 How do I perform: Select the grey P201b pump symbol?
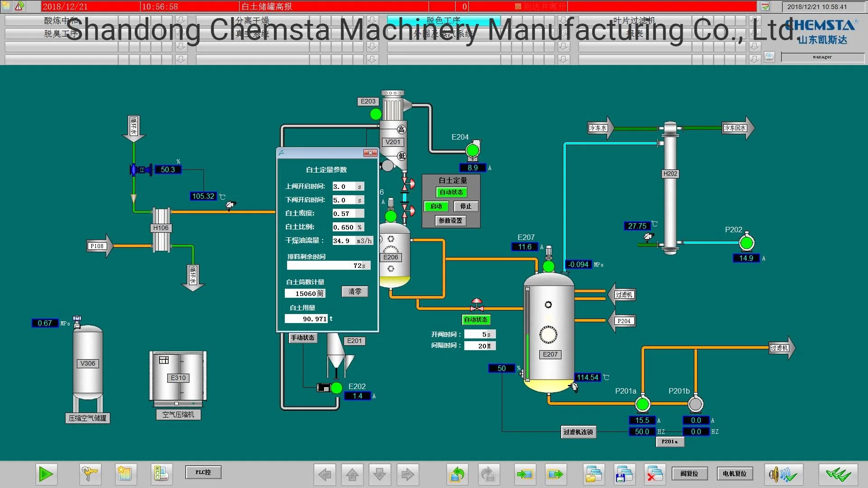695,404
